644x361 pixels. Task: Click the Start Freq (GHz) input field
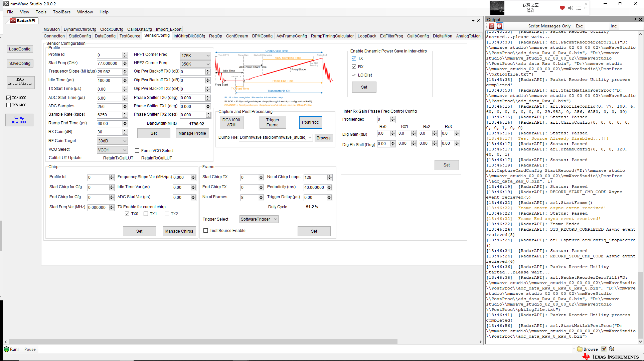tap(109, 64)
